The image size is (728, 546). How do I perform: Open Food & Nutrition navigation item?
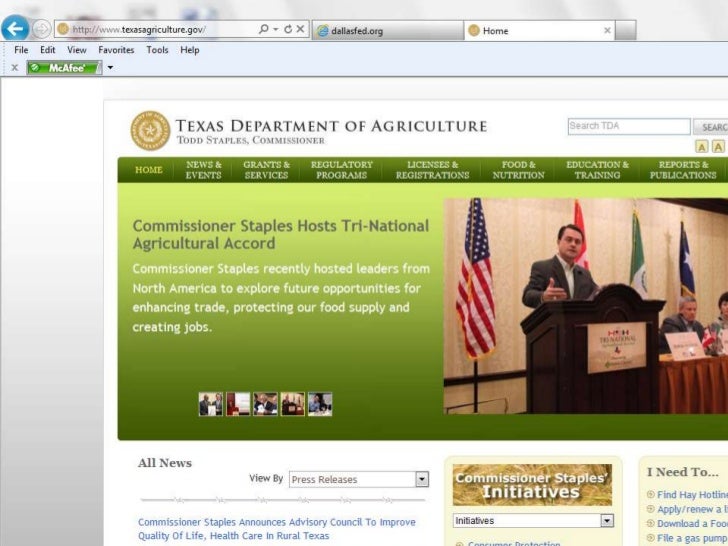pos(518,170)
